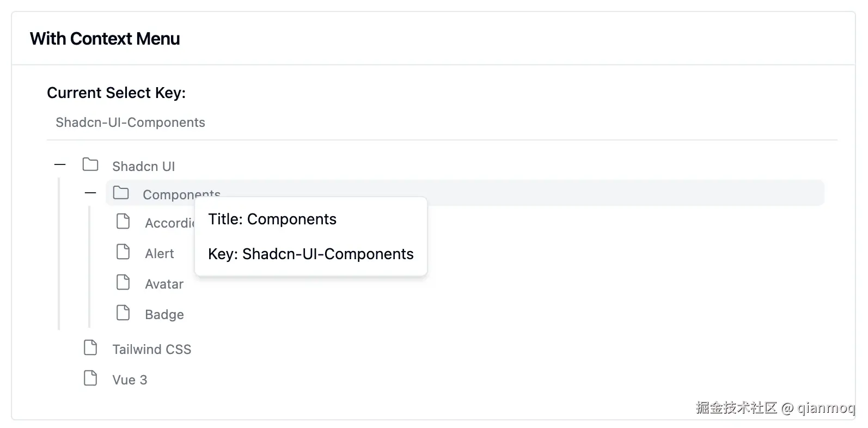Click the Vue 3 file icon

(x=90, y=378)
